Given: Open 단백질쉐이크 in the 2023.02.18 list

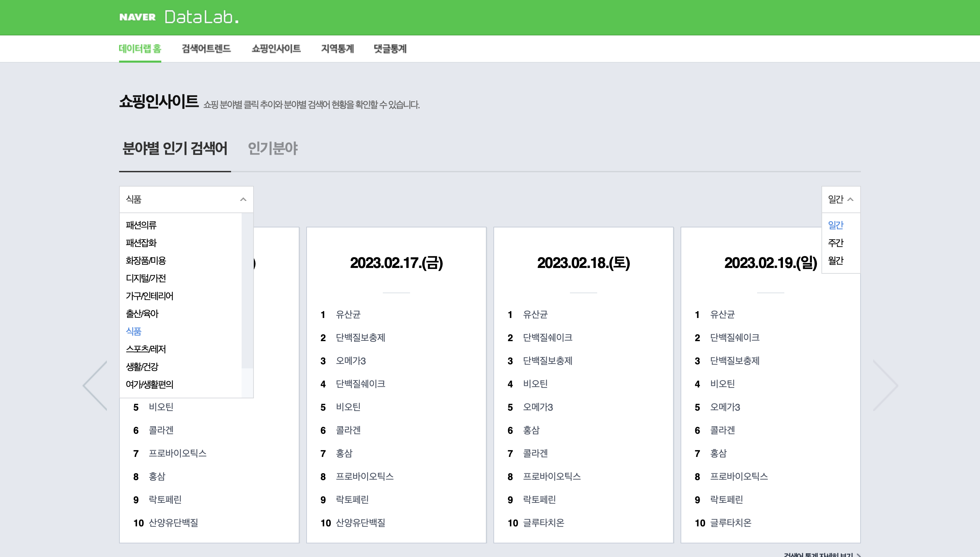Looking at the screenshot, I should tap(547, 337).
